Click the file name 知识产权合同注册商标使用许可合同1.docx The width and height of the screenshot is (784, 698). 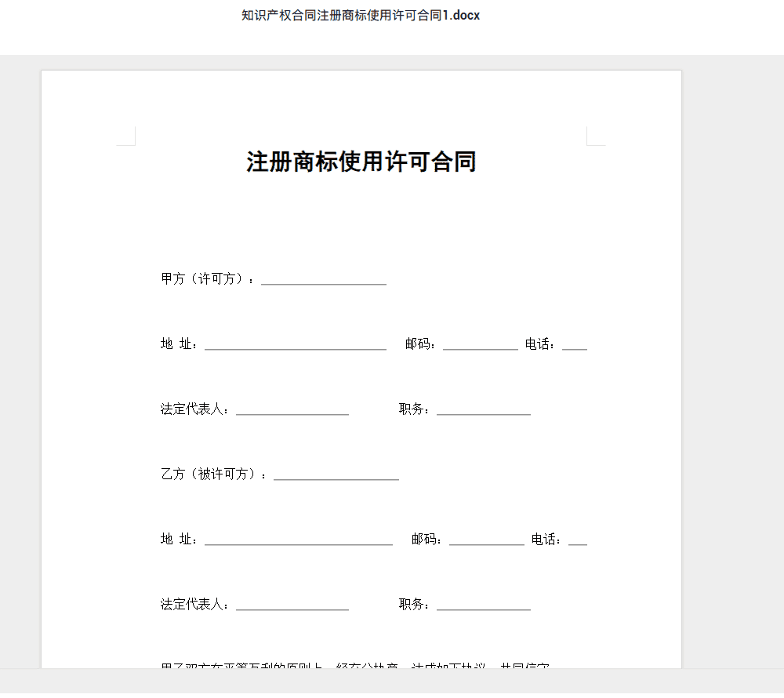[361, 16]
